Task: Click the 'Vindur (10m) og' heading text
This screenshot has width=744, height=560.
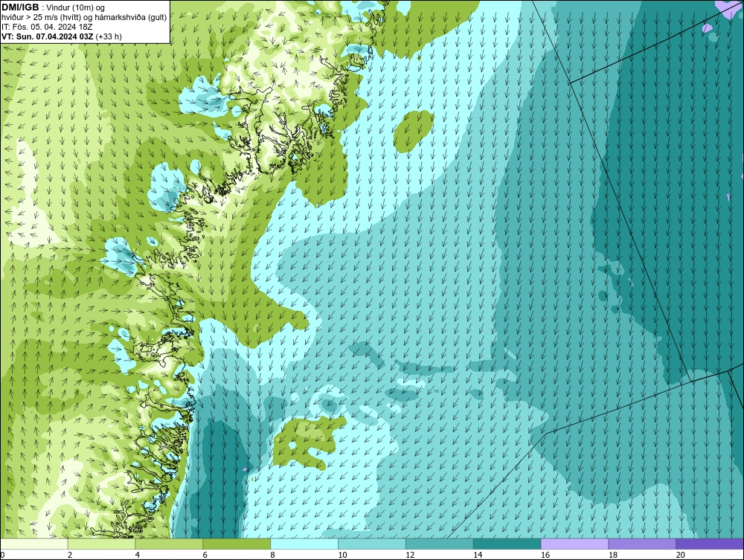Action: pos(75,7)
